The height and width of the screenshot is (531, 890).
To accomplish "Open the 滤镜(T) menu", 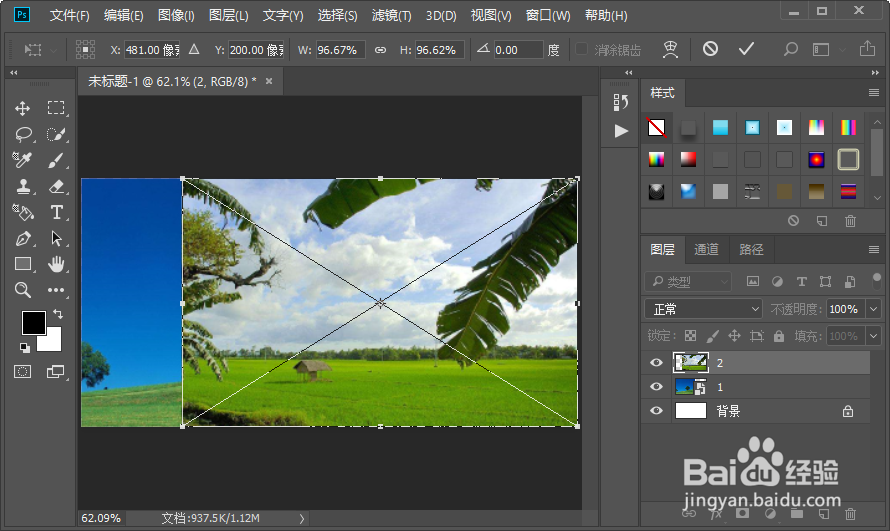I will click(391, 15).
